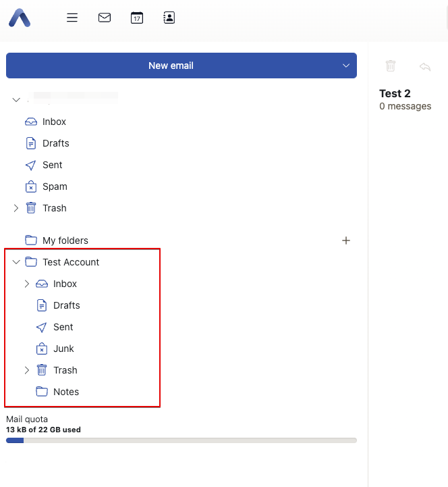The image size is (448, 487).
Task: Add new folder with plus icon
Action: coord(346,240)
